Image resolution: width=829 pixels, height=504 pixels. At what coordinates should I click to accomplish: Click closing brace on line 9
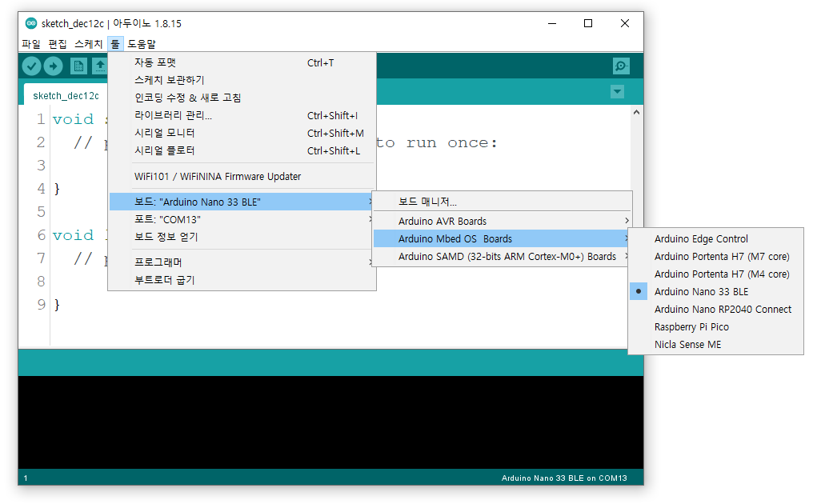point(57,305)
